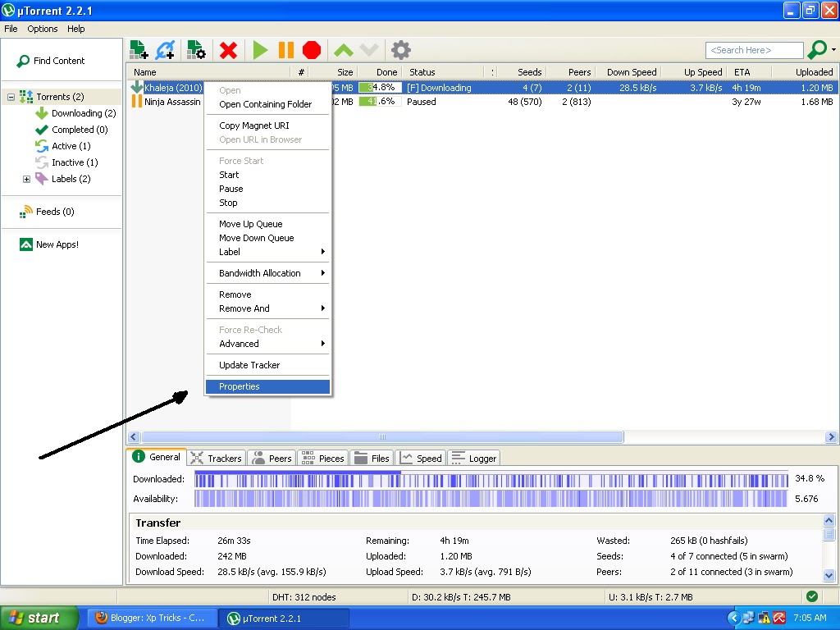This screenshot has width=840, height=630.
Task: Expand the Remove And submenu
Action: (x=267, y=309)
